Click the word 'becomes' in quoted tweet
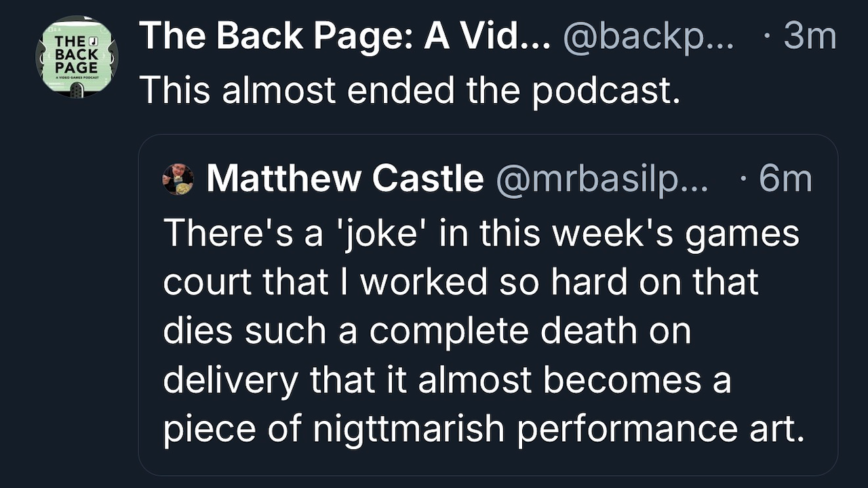This screenshot has width=868, height=488. pos(623,381)
